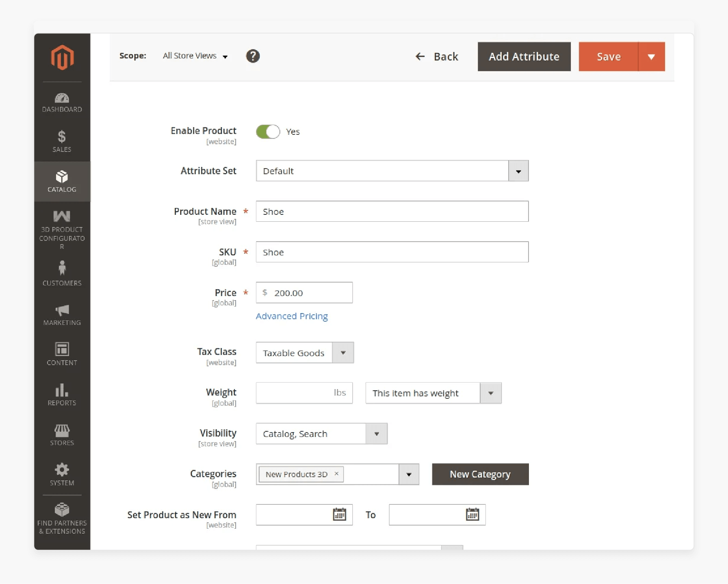Open the Catalog sidebar menu
The image size is (728, 584).
(62, 182)
